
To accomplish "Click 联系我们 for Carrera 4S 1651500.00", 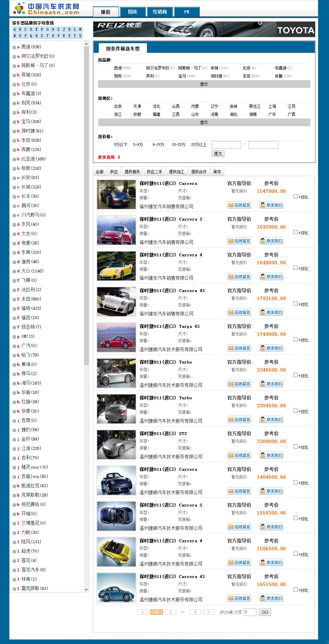I will tap(271, 598).
